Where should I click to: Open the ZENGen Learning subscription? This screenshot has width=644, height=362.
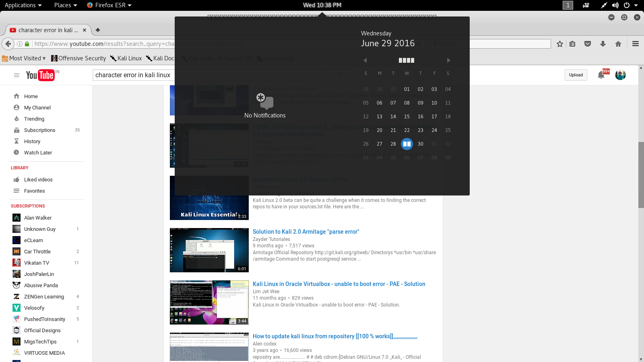tap(44, 296)
